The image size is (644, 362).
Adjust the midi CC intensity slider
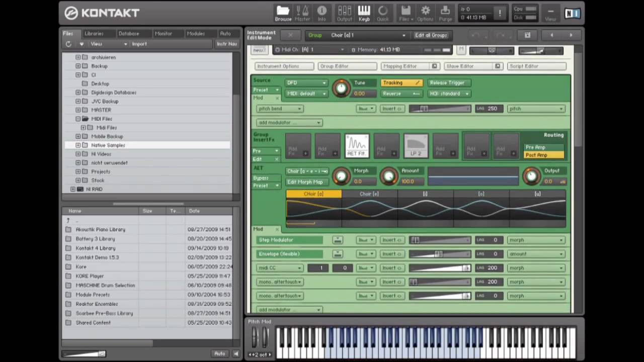(440, 268)
